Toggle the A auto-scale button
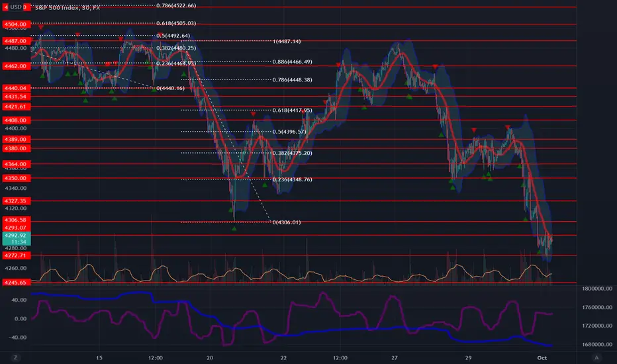Screen dimensions: 617x364 pos(596,357)
